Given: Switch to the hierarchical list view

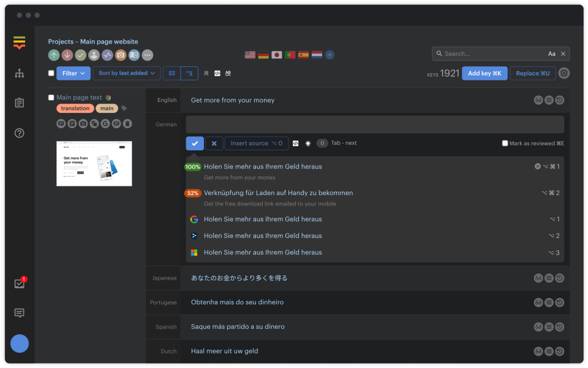Looking at the screenshot, I should click(189, 73).
